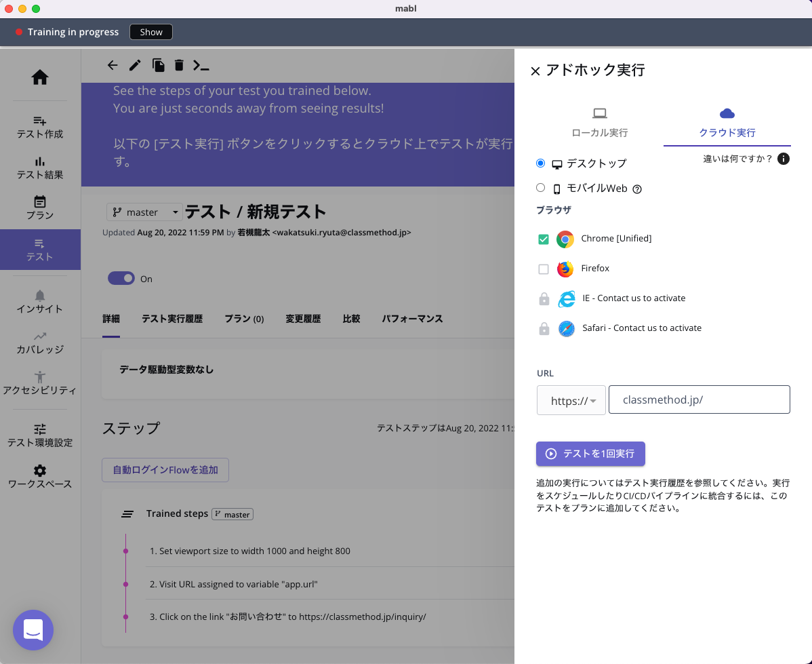812x664 pixels.
Task: Expand the https:// protocol dropdown
Action: click(571, 400)
